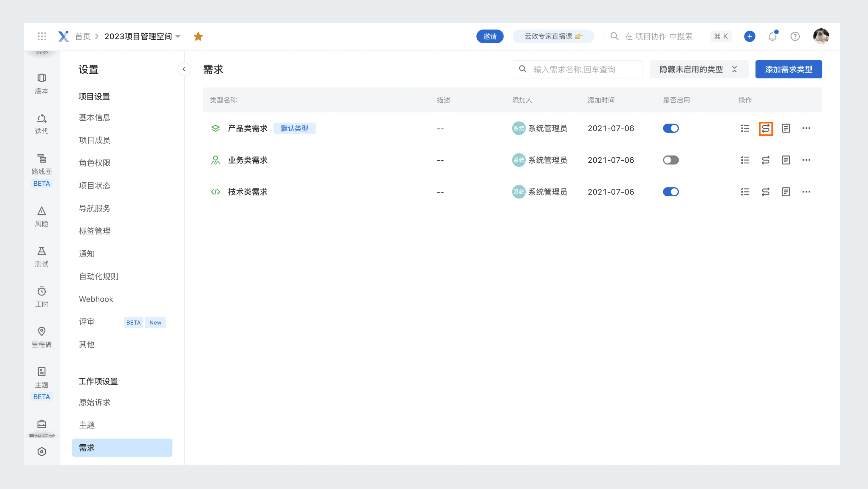This screenshot has height=490, width=868.
Task: Select 需求 work item settings
Action: [x=122, y=448]
